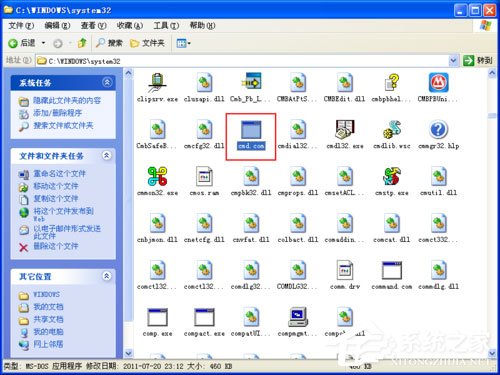This screenshot has height=375, width=500.
Task: Select the cnbjmon.dll file icon
Action: [x=157, y=223]
